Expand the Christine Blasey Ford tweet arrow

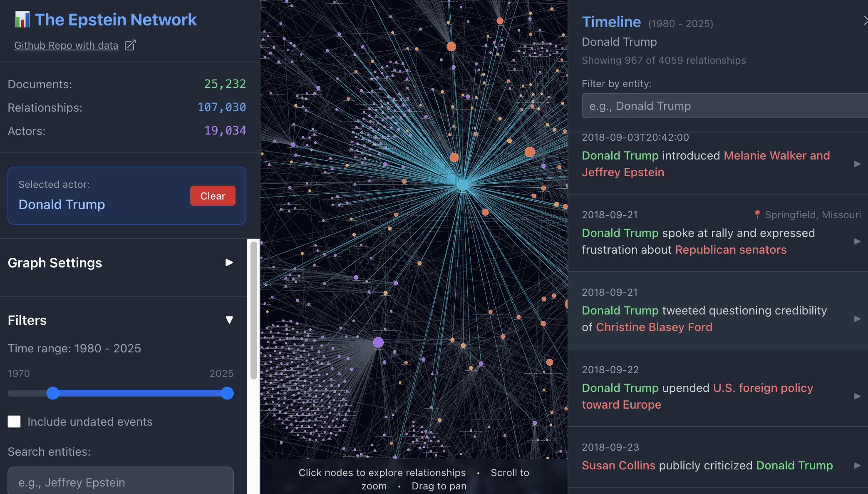point(857,319)
